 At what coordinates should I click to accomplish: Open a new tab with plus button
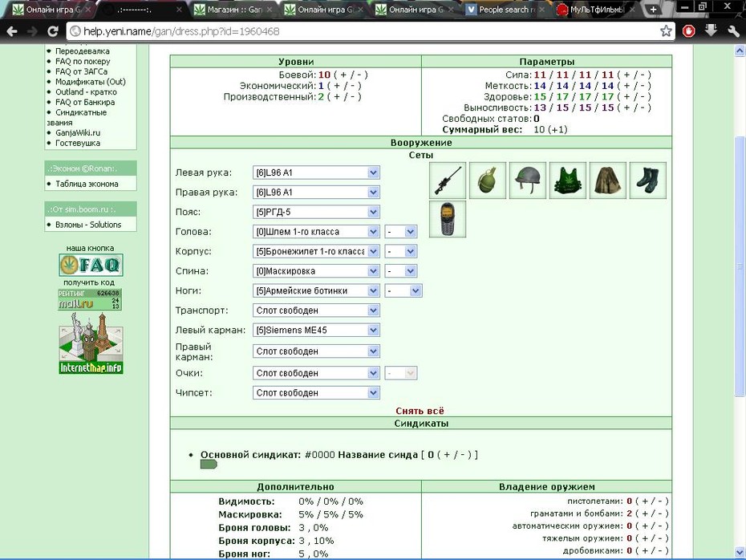[x=653, y=9]
